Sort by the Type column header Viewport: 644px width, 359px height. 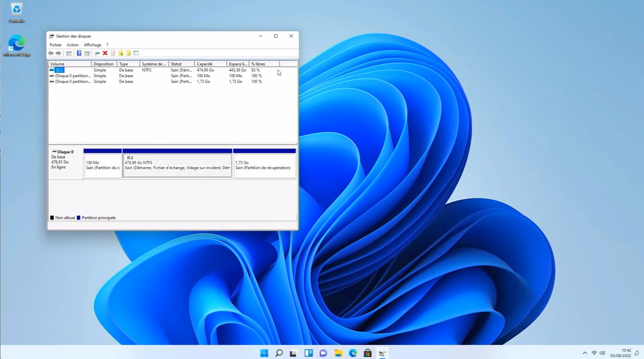[128, 64]
